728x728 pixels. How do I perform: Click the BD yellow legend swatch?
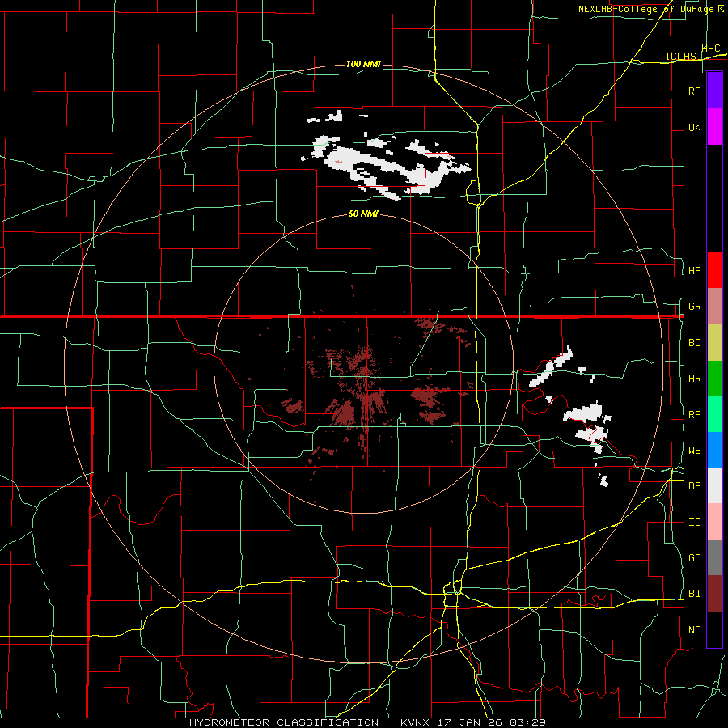(x=714, y=343)
